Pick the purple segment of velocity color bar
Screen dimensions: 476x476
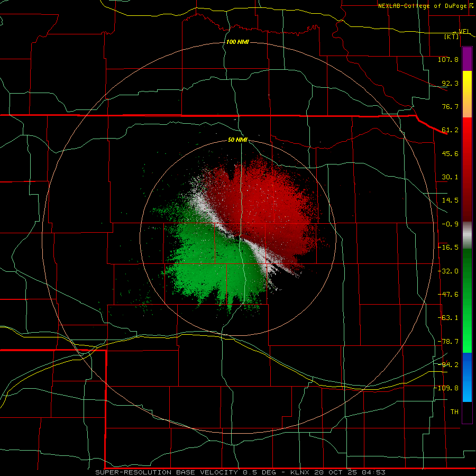point(467,59)
